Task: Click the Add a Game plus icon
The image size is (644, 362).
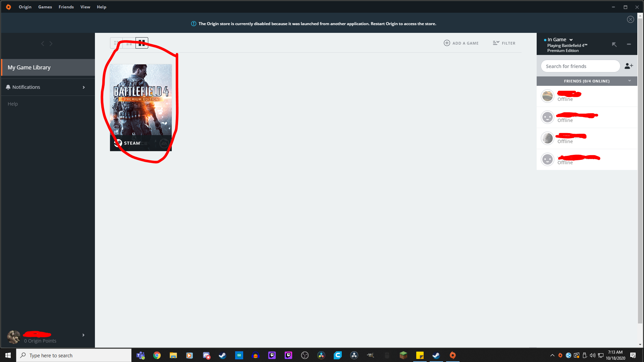Action: pyautogui.click(x=447, y=43)
